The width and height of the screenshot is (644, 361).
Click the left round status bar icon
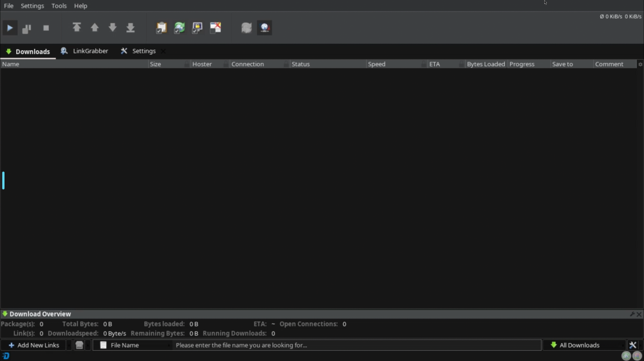click(x=627, y=356)
